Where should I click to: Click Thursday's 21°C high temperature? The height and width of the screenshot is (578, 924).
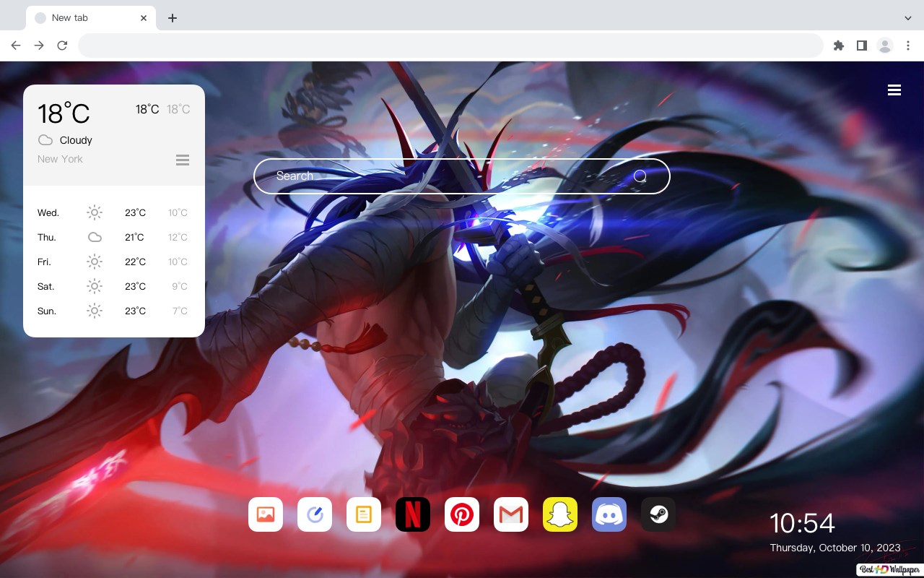tap(134, 237)
